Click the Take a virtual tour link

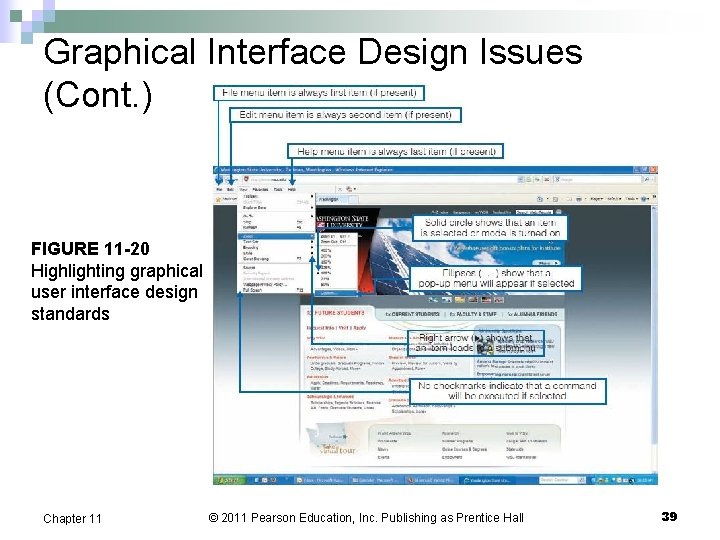coord(338,448)
